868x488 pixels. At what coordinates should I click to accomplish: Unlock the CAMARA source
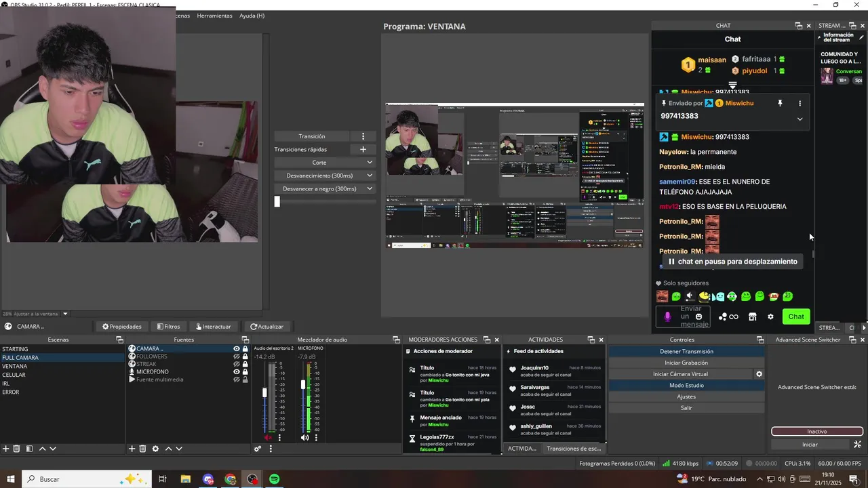coord(245,349)
